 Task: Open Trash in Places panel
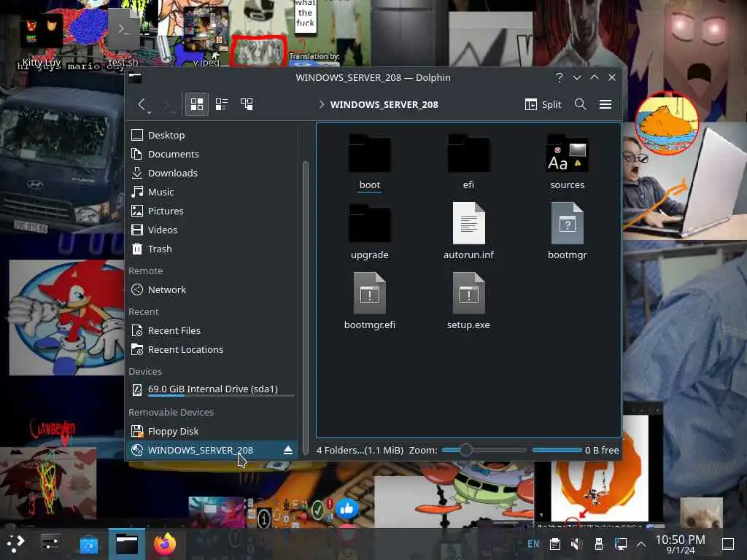[212, 249]
